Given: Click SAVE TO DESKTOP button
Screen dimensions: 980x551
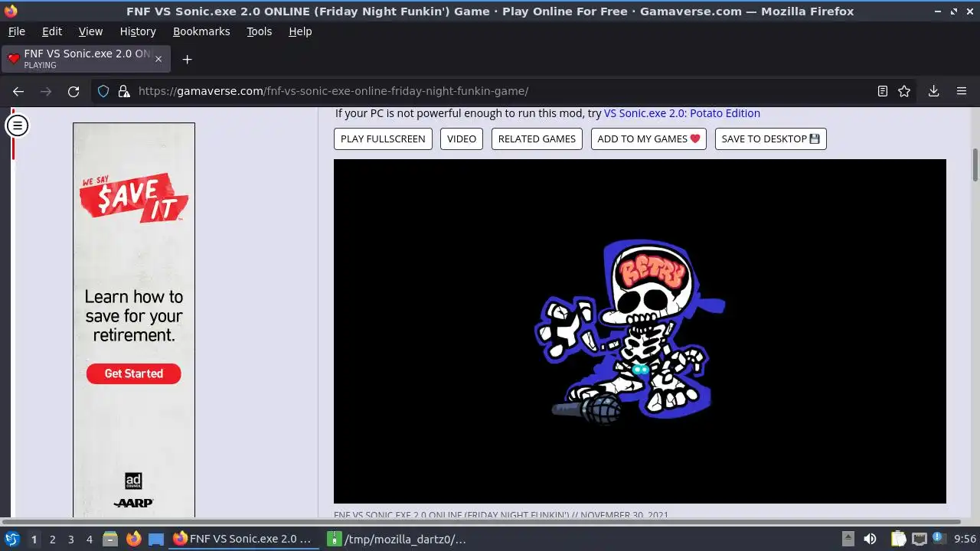Looking at the screenshot, I should pyautogui.click(x=770, y=139).
